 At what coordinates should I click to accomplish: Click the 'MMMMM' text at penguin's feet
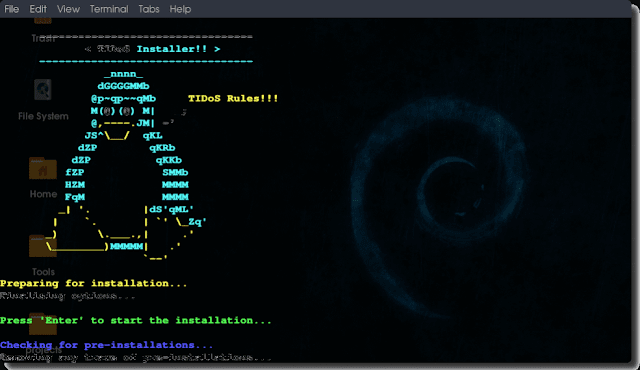pyautogui.click(x=127, y=246)
